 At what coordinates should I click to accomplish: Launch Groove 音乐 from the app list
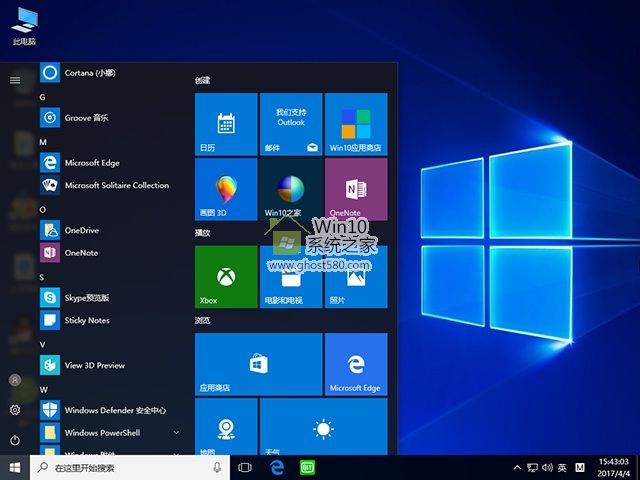86,118
